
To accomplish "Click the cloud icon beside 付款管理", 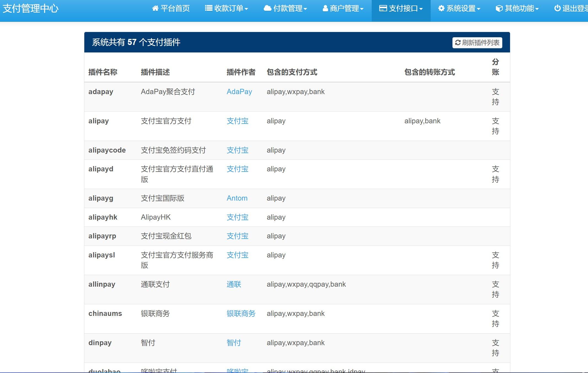I will [x=267, y=8].
